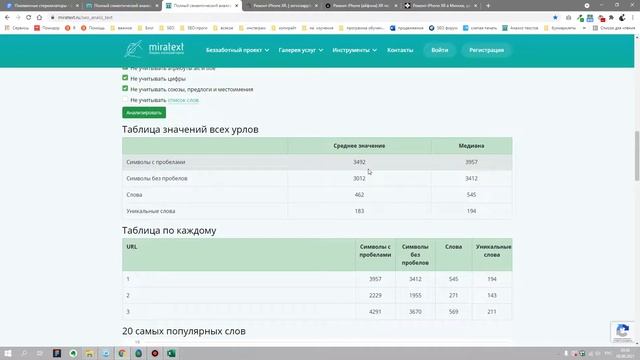Image resolution: width=640 pixels, height=360 pixels.
Task: Open Task View on the taskbar
Action: point(40,353)
